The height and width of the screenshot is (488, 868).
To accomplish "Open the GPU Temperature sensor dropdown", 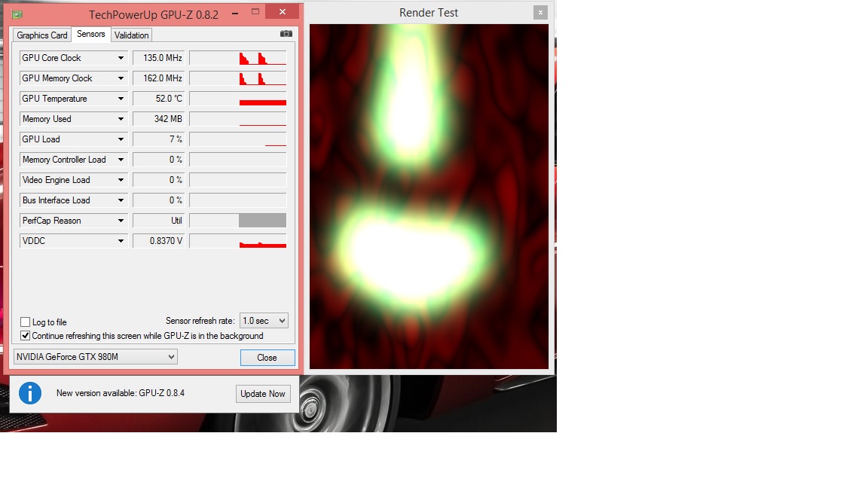I will pyautogui.click(x=121, y=99).
